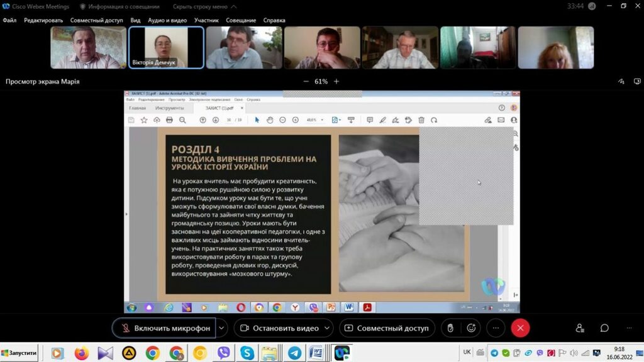This screenshot has height=362, width=644.
Task: Open the Аудио и видео menu
Action: 167,20
